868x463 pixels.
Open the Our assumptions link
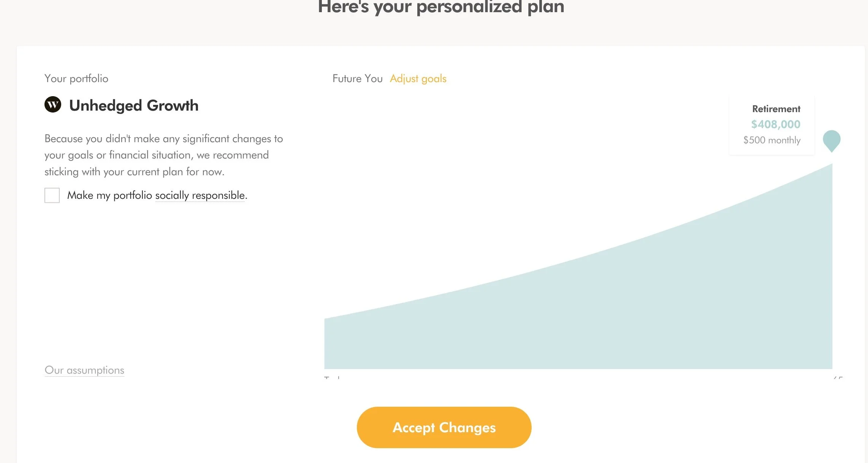84,370
